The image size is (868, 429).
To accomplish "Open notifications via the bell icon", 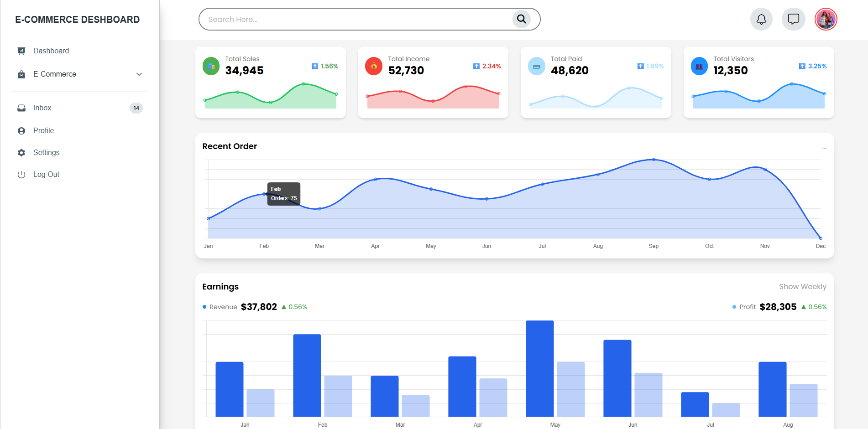I will [x=761, y=19].
